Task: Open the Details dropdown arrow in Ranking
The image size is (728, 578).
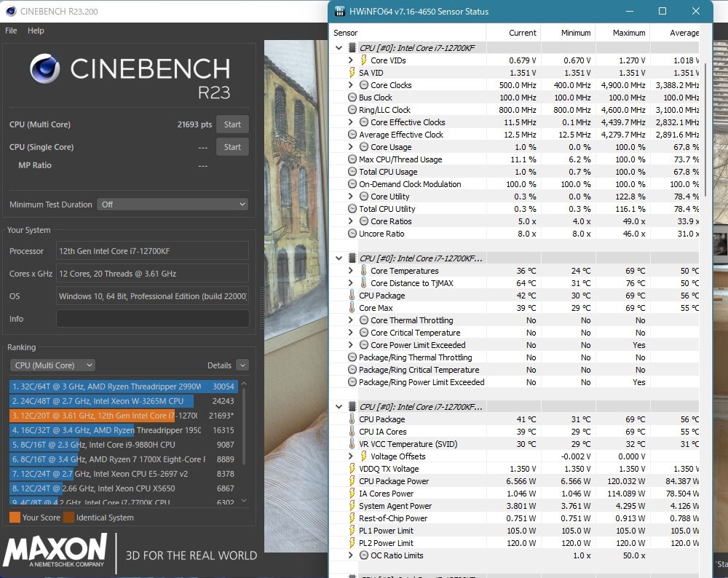Action: 242,365
